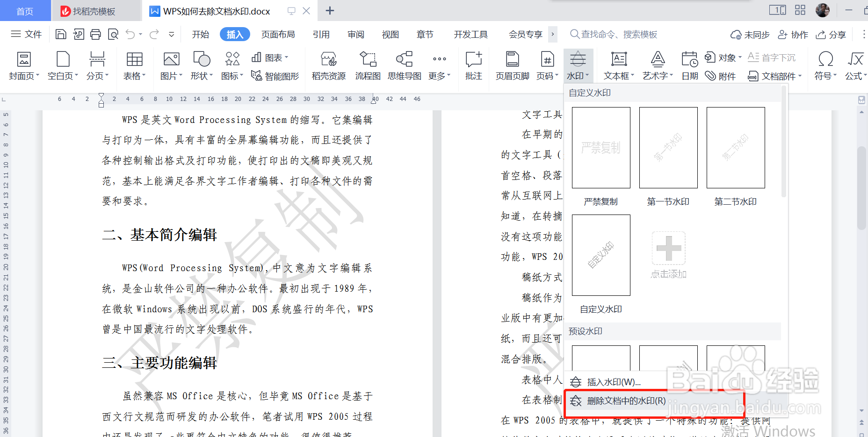Screen dimensions: 868x437
Task: Click the 水印 watermark button
Action: click(578, 66)
